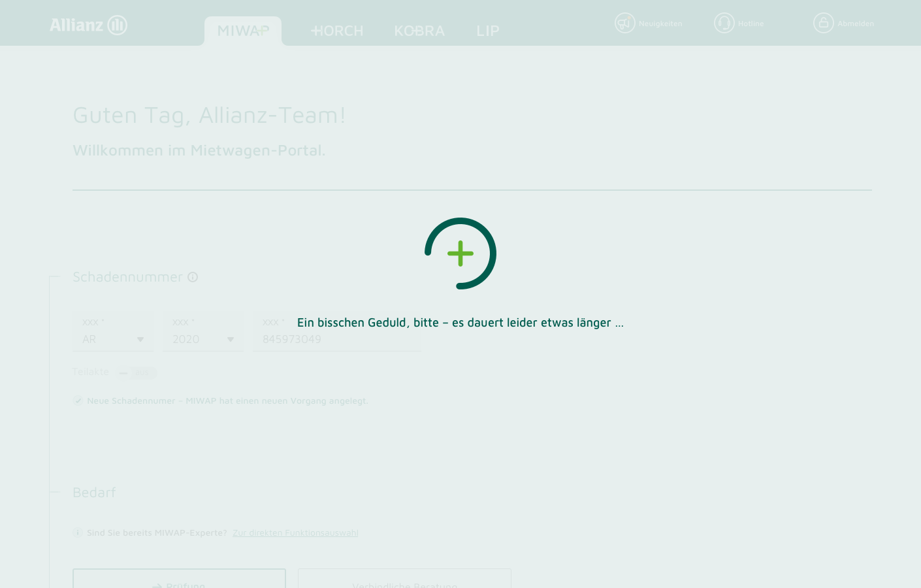Click the claim number field 845973049
This screenshot has height=588, width=921.
[x=337, y=339]
